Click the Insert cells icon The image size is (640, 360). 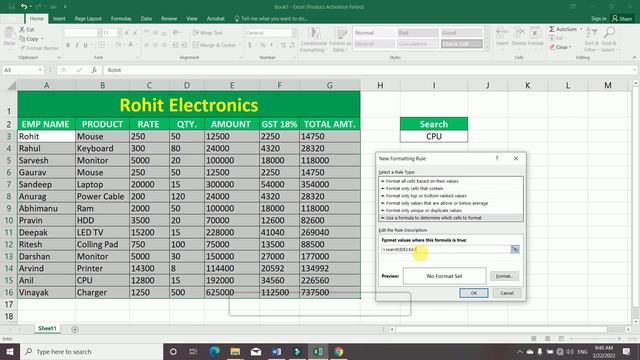click(502, 33)
